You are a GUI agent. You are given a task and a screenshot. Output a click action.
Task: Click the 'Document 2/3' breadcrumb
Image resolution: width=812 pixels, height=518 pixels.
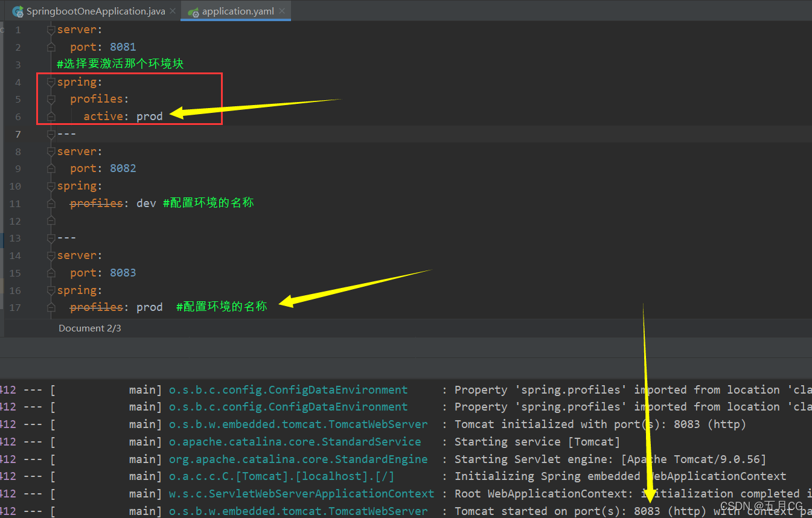coord(89,328)
